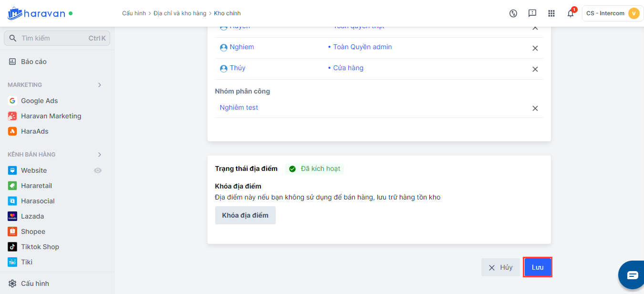Go to Báo cáo reports
The height and width of the screenshot is (294, 644).
[33, 62]
